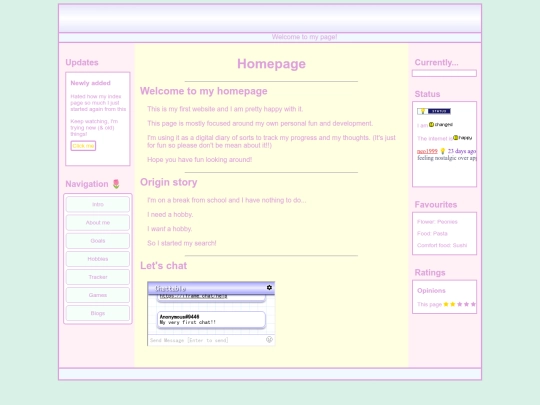Open neo1999 profile link
540x405 pixels.
tap(427, 151)
